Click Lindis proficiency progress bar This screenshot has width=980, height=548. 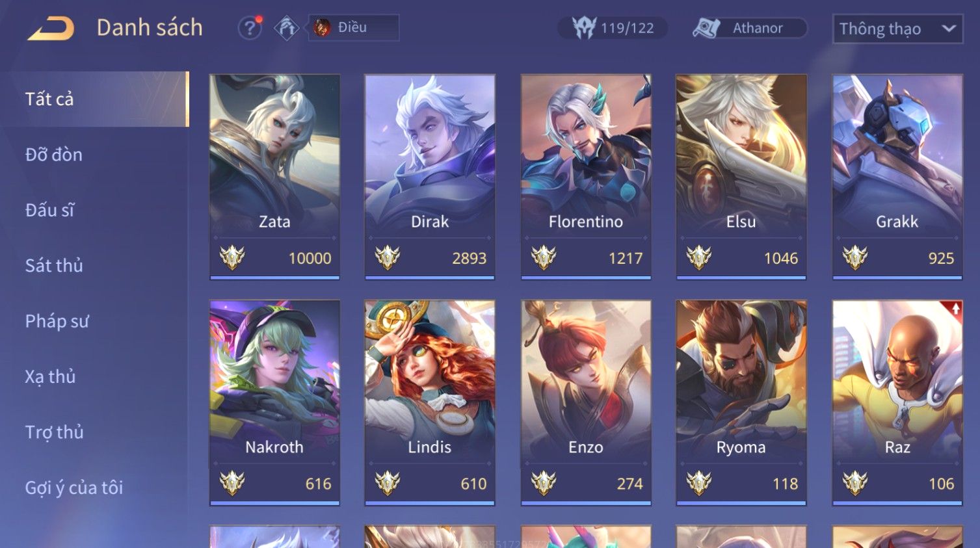pyautogui.click(x=430, y=502)
